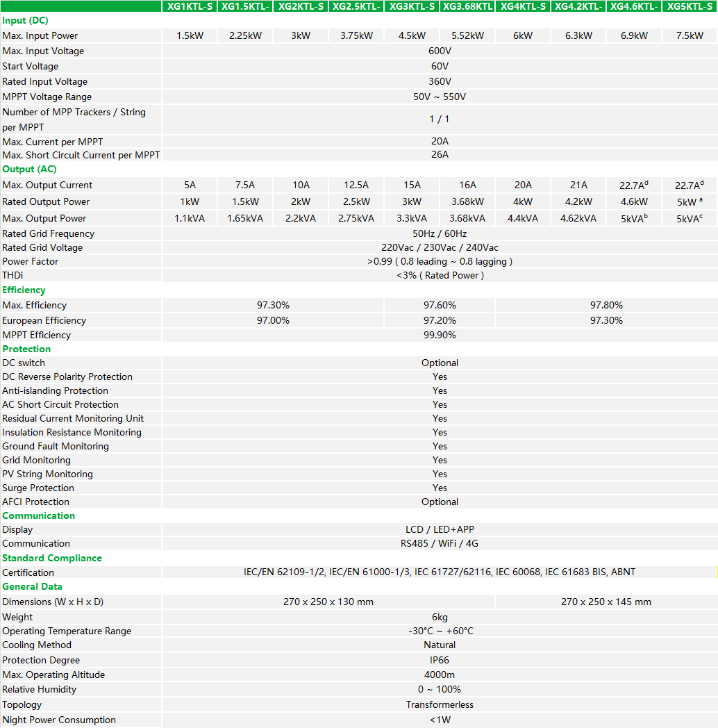Image resolution: width=718 pixels, height=728 pixels.
Task: Click the General Data section heading
Action: [32, 587]
